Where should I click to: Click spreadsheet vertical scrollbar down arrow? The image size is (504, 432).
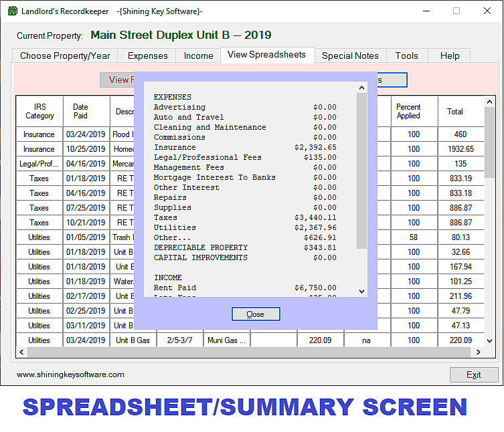point(489,341)
